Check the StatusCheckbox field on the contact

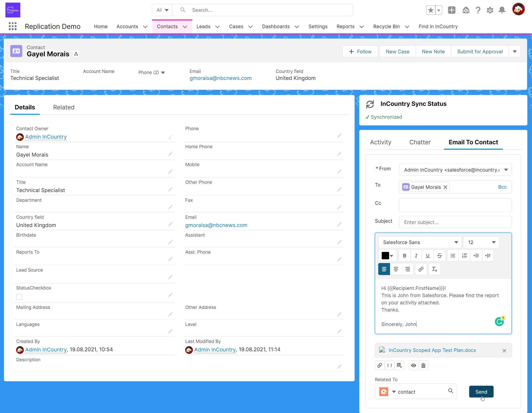(19, 297)
